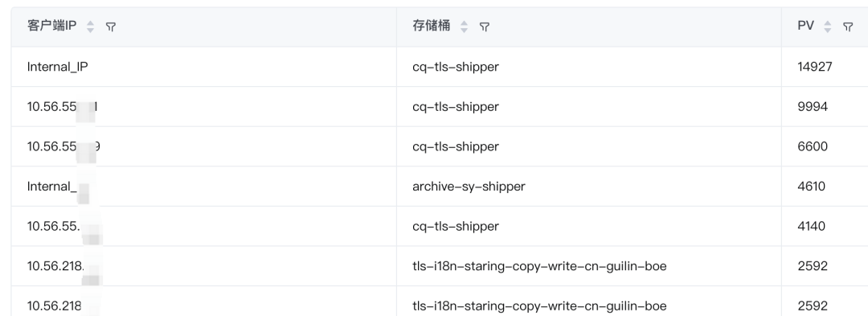Open the filter icon for 客户端IP column
The height and width of the screenshot is (316, 868).
point(111,27)
